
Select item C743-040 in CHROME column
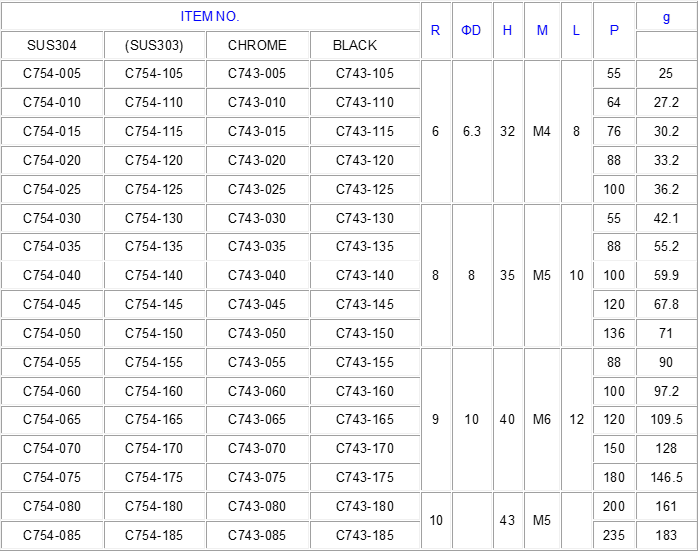click(x=257, y=276)
